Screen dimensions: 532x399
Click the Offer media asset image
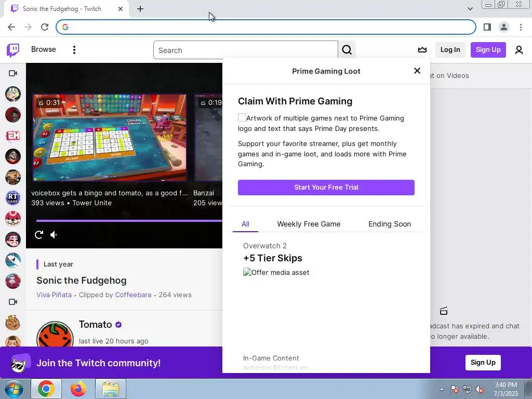[276, 272]
